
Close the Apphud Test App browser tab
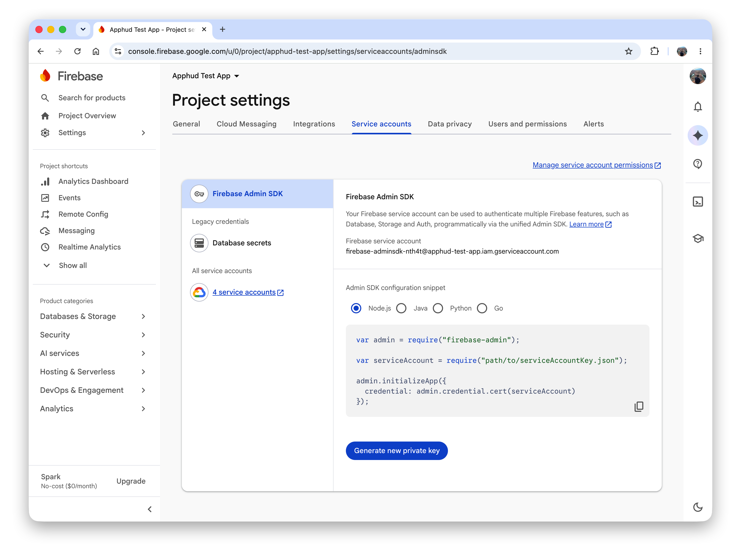204,29
